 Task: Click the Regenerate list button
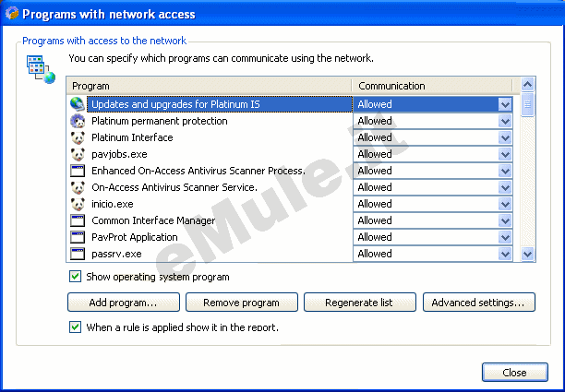click(x=360, y=302)
